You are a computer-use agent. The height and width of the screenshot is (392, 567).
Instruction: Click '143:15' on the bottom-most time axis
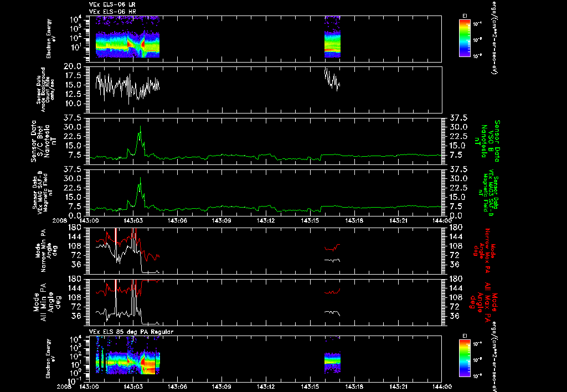[x=310, y=386]
